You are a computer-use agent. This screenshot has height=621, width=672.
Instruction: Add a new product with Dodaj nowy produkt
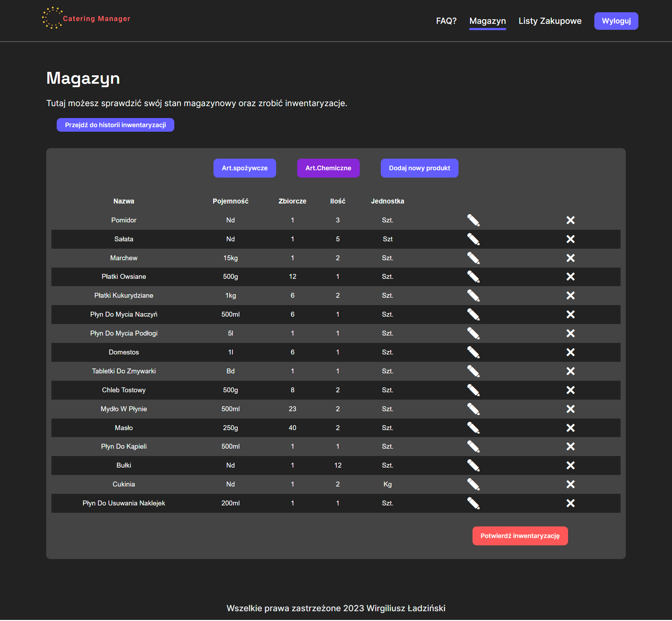tap(419, 168)
